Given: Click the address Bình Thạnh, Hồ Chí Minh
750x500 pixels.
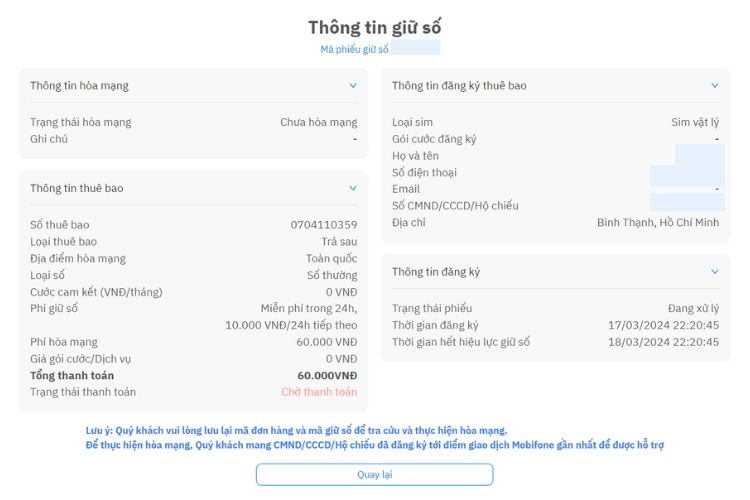Looking at the screenshot, I should coord(658,222).
